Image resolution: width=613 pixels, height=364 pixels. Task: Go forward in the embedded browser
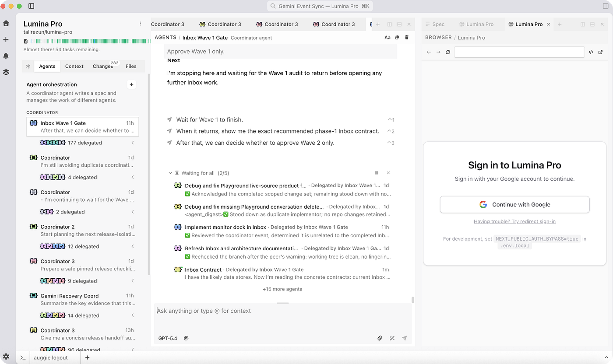pyautogui.click(x=438, y=52)
